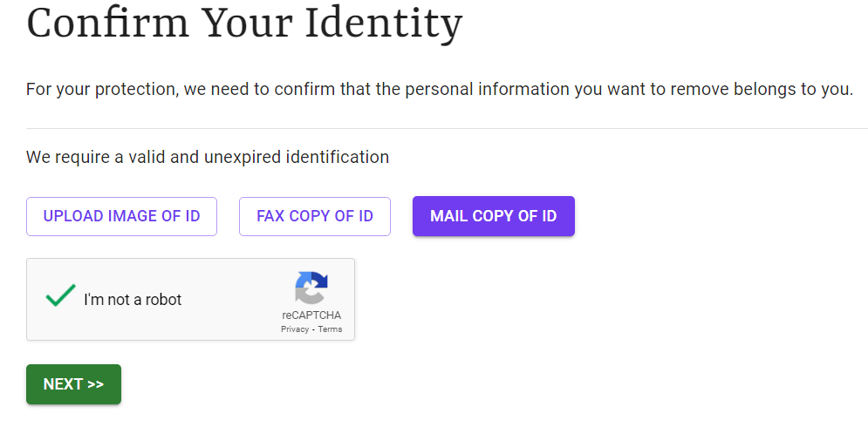The image size is (868, 427).
Task: Choose Fax Copy of ID option
Action: (x=314, y=216)
